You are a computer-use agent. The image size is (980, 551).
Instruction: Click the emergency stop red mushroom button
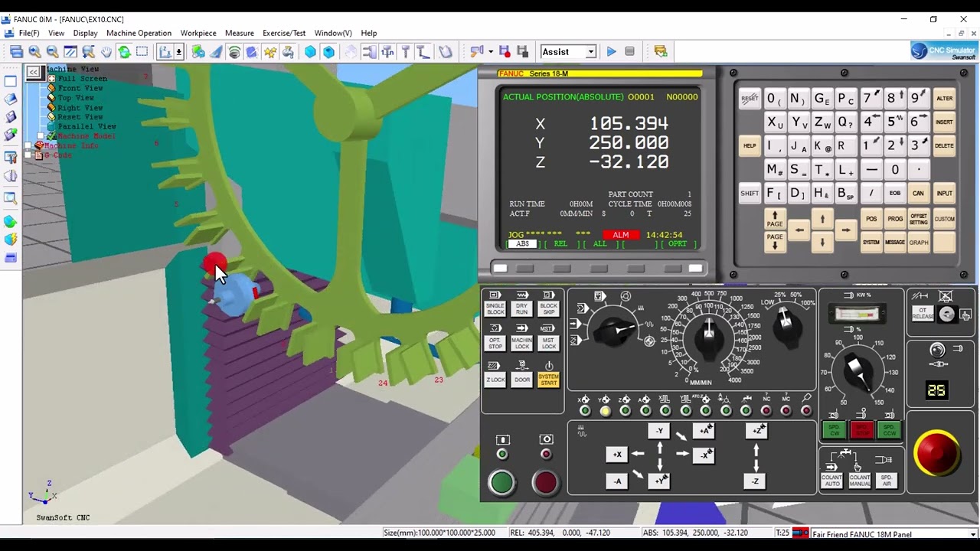point(936,453)
